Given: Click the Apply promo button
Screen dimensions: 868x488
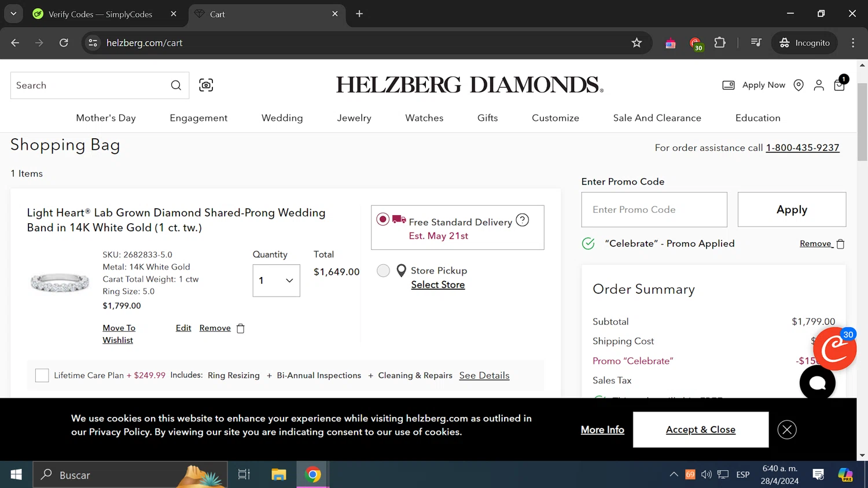Looking at the screenshot, I should (x=792, y=209).
